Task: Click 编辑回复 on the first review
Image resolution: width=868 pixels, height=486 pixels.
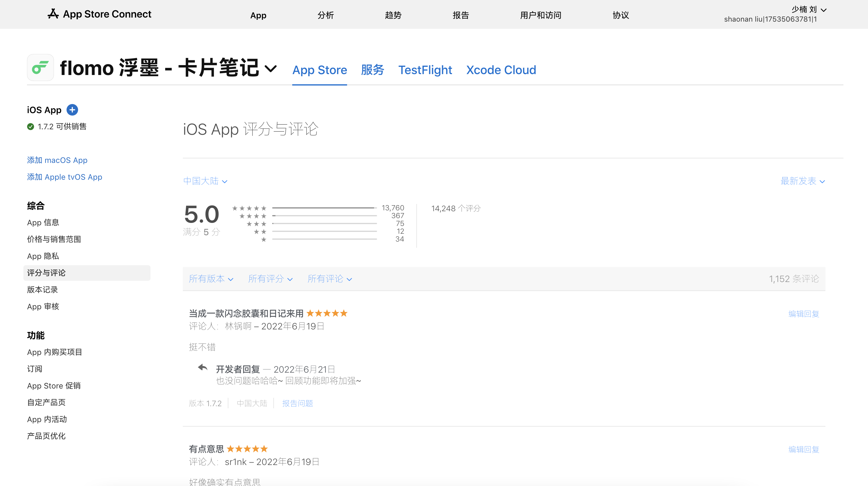Action: 803,314
